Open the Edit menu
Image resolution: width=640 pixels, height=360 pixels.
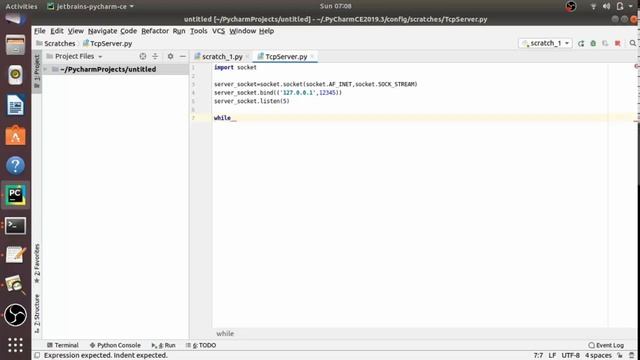click(57, 31)
